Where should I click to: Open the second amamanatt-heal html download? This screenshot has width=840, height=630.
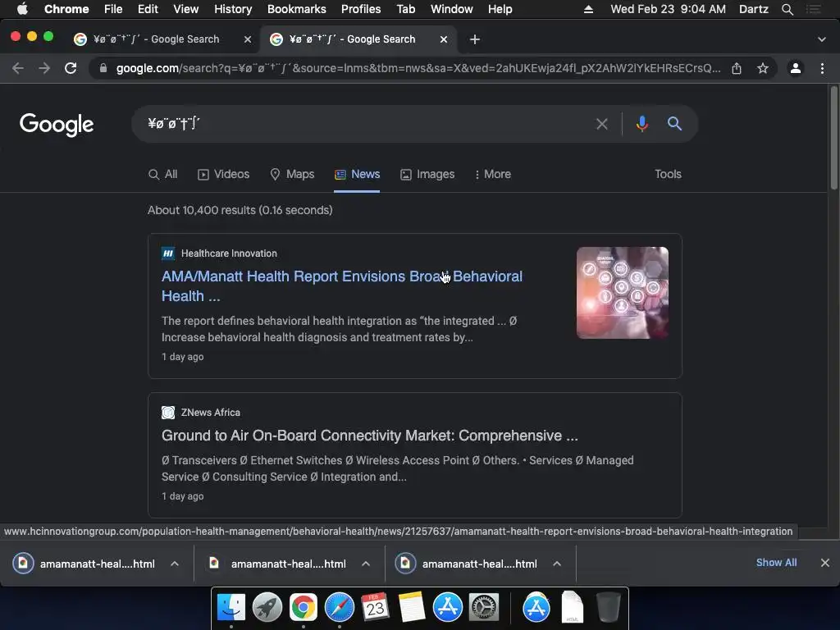288,564
